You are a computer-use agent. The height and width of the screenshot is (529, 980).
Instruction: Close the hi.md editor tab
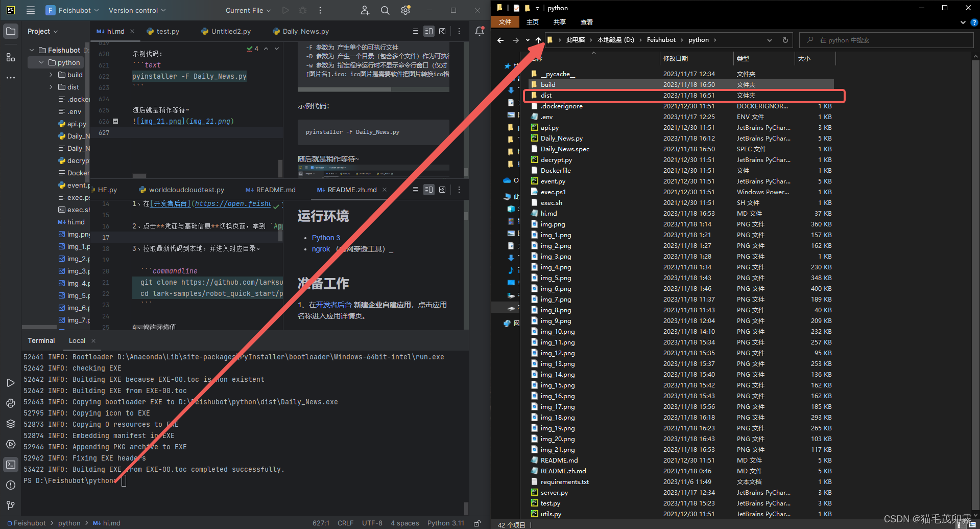(x=132, y=31)
